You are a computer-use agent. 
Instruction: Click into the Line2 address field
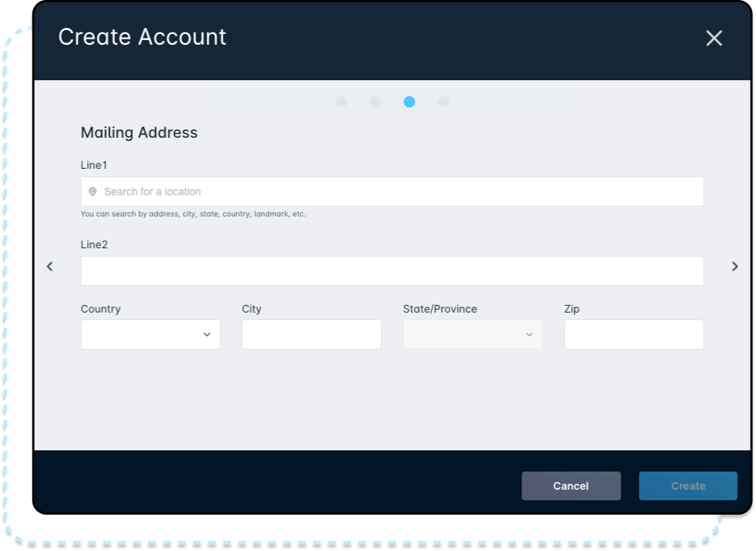pyautogui.click(x=392, y=271)
